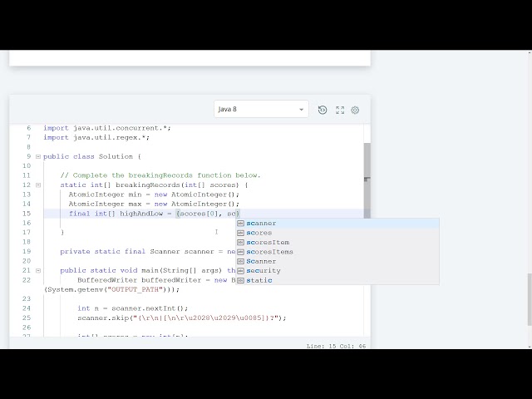Collapse main method fold on line 21
Image resolution: width=532 pixels, height=399 pixels.
click(x=38, y=270)
